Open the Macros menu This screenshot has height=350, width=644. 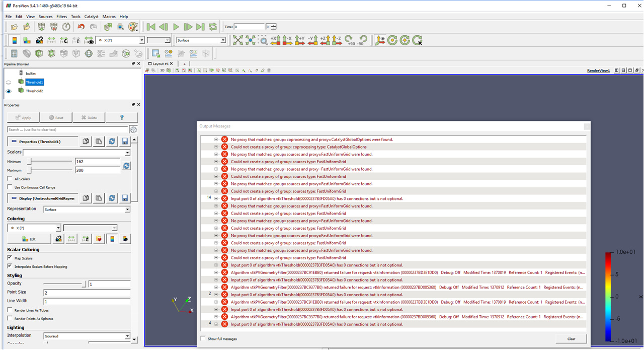pyautogui.click(x=109, y=17)
